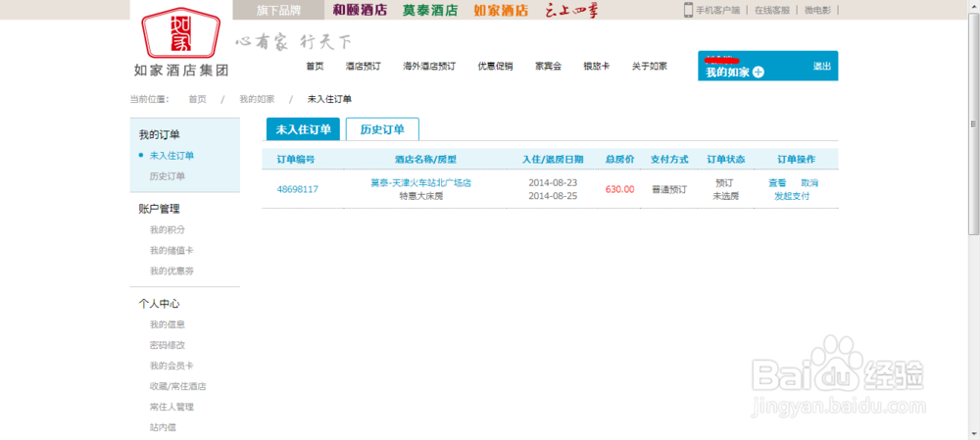Image resolution: width=980 pixels, height=440 pixels.
Task: Click 微电影 in the top bar
Action: pos(817,10)
